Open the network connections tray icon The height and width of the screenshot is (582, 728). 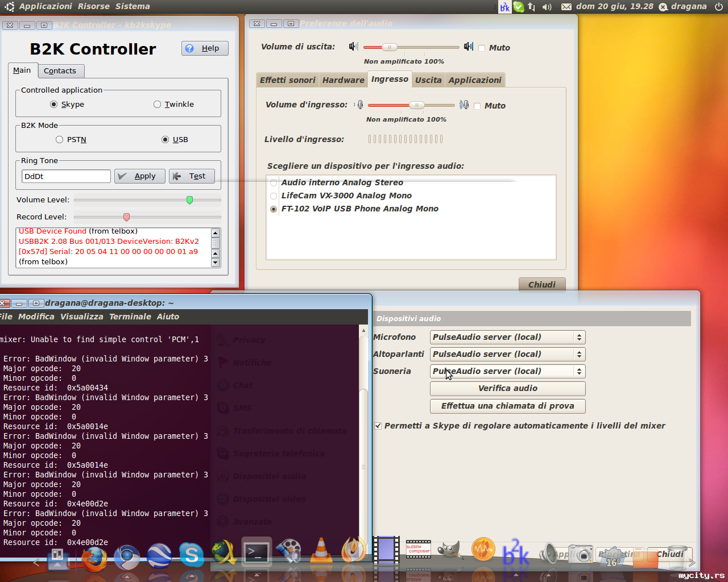[x=531, y=7]
